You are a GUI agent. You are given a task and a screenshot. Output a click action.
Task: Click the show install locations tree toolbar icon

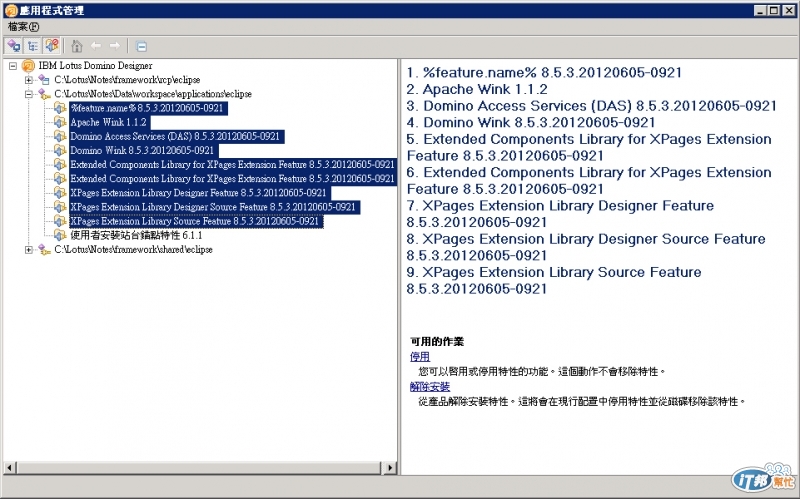pyautogui.click(x=33, y=46)
